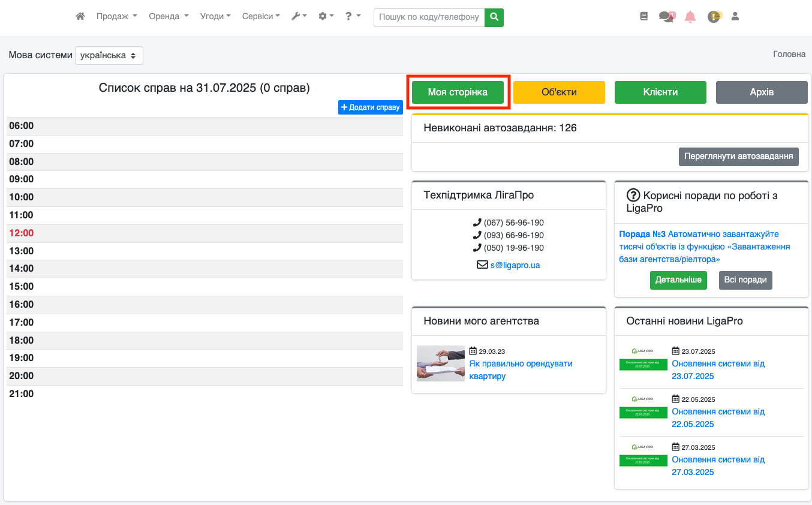Click the notifications bell icon
The image size is (812, 505).
(690, 17)
